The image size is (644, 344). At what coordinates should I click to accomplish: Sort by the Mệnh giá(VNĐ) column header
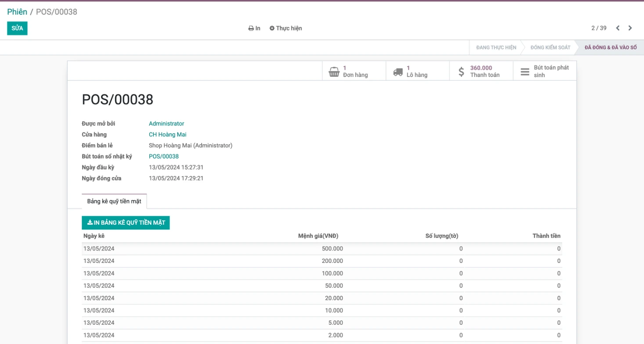coord(318,236)
